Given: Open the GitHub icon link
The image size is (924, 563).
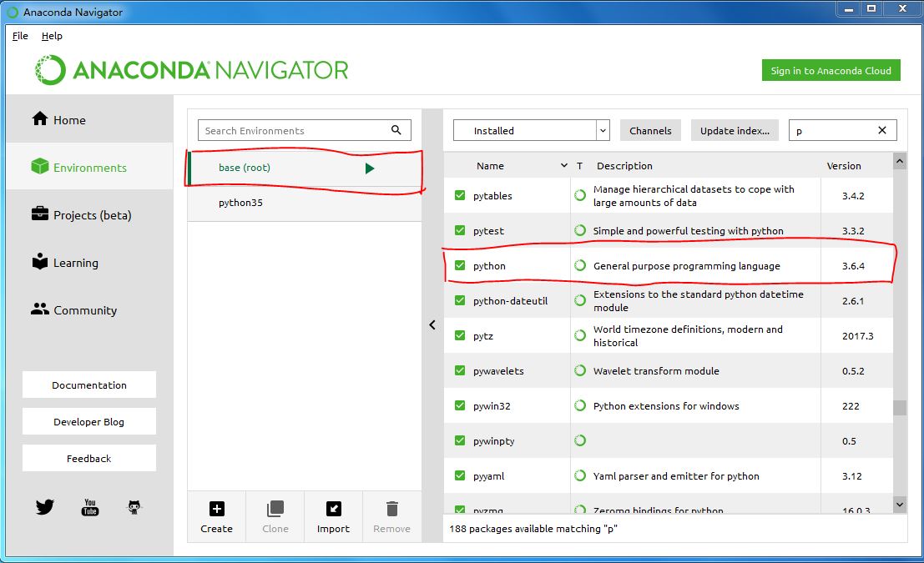Looking at the screenshot, I should pyautogui.click(x=134, y=507).
